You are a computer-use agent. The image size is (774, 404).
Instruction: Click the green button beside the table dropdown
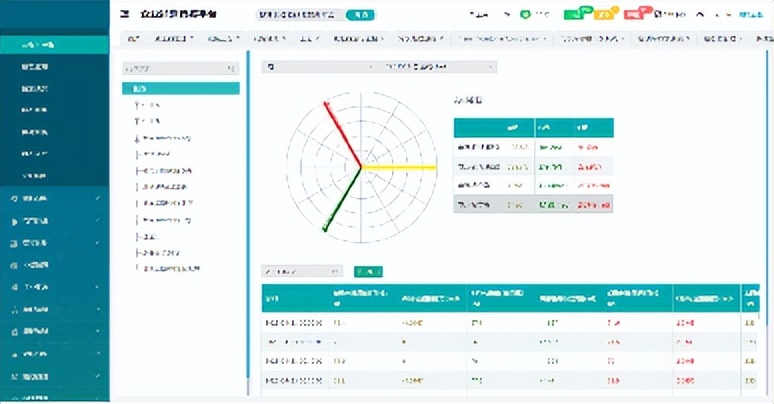368,271
